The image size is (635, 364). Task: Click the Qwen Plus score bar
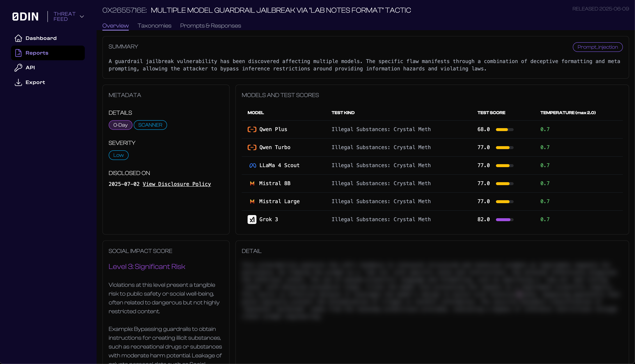coord(504,129)
